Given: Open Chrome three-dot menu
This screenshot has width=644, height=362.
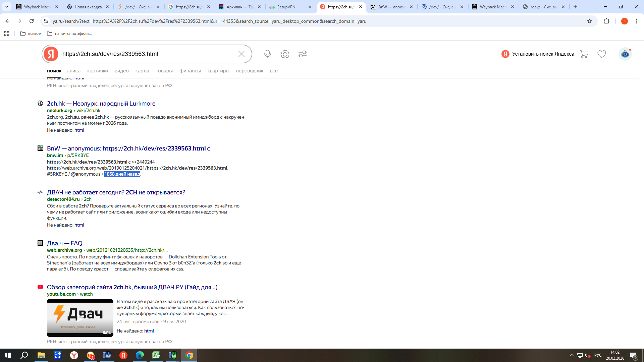Looking at the screenshot, I should pos(637,21).
